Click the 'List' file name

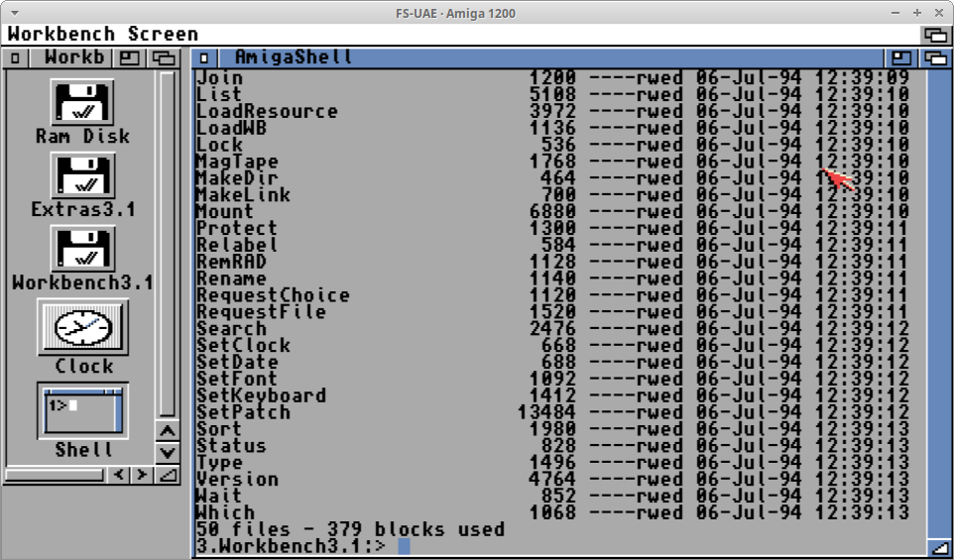pyautogui.click(x=218, y=94)
